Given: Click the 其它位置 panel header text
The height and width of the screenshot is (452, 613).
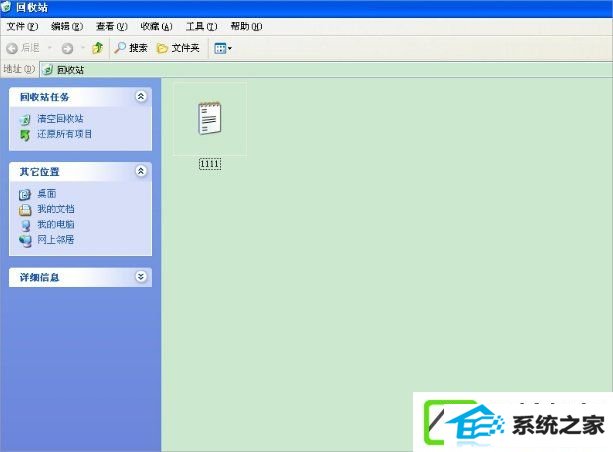Looking at the screenshot, I should tap(39, 172).
